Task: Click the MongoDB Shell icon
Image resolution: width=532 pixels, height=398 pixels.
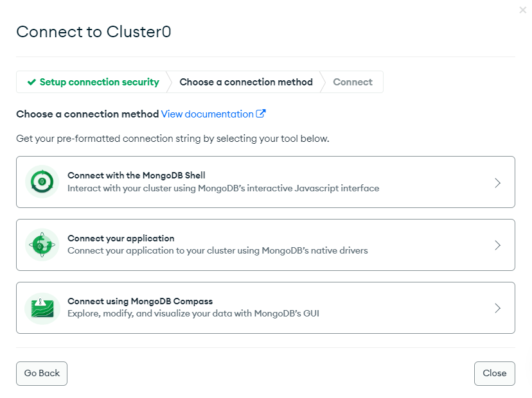Action: click(42, 182)
